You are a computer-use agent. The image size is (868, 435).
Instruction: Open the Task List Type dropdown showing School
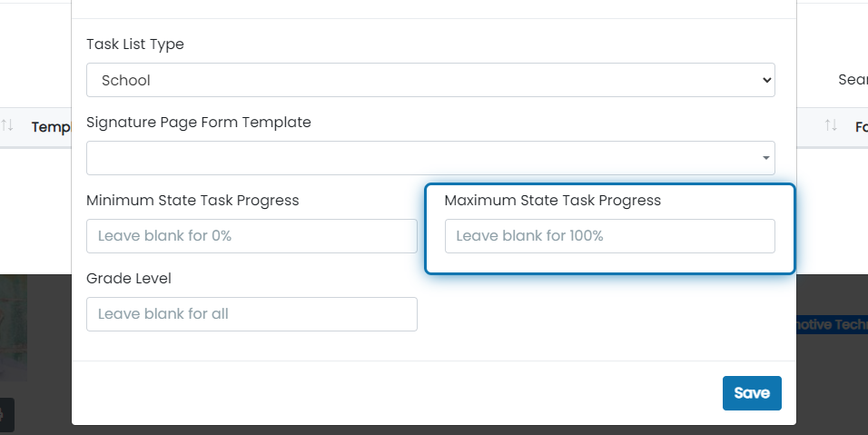430,80
